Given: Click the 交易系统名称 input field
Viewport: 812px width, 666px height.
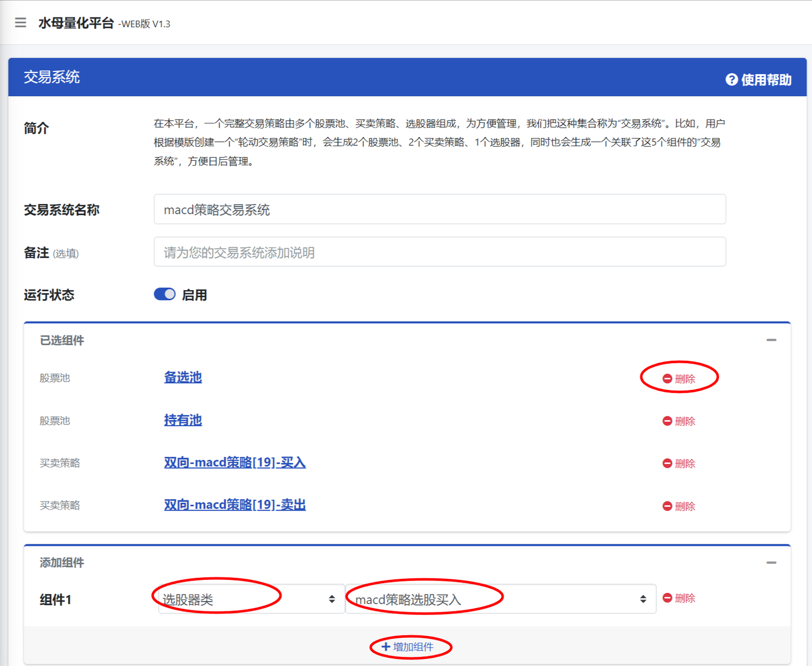Looking at the screenshot, I should [x=440, y=210].
